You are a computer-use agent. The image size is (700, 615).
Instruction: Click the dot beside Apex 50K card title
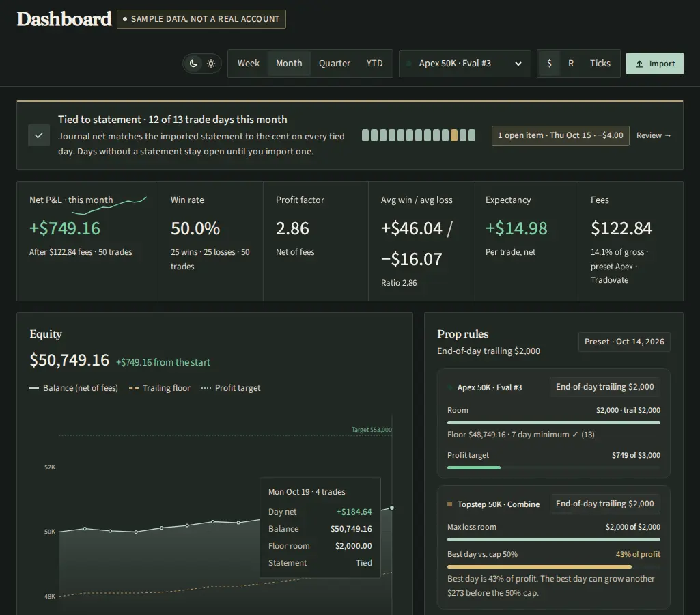[x=449, y=387]
